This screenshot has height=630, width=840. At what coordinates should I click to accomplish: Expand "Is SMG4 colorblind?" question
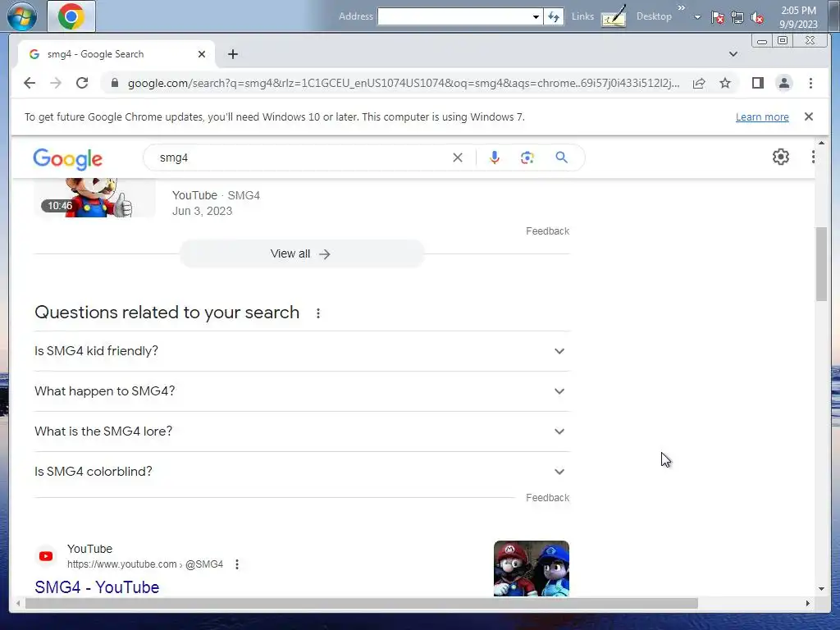[x=302, y=472]
